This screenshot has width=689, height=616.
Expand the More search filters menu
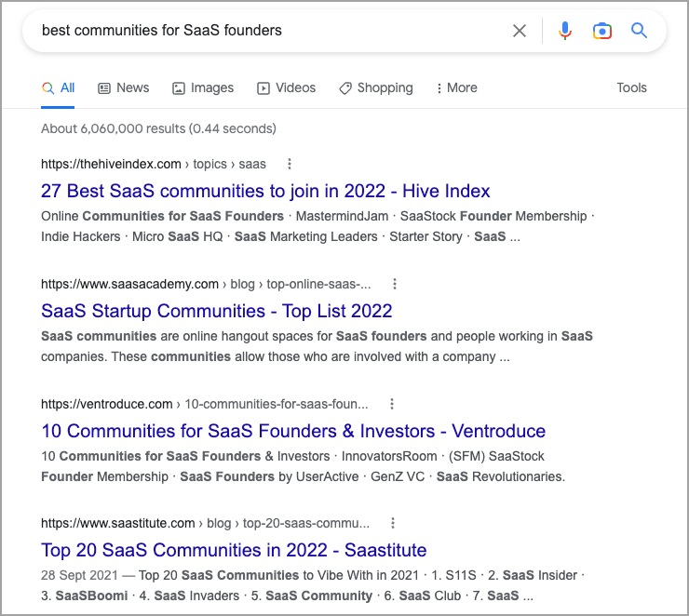coord(456,87)
